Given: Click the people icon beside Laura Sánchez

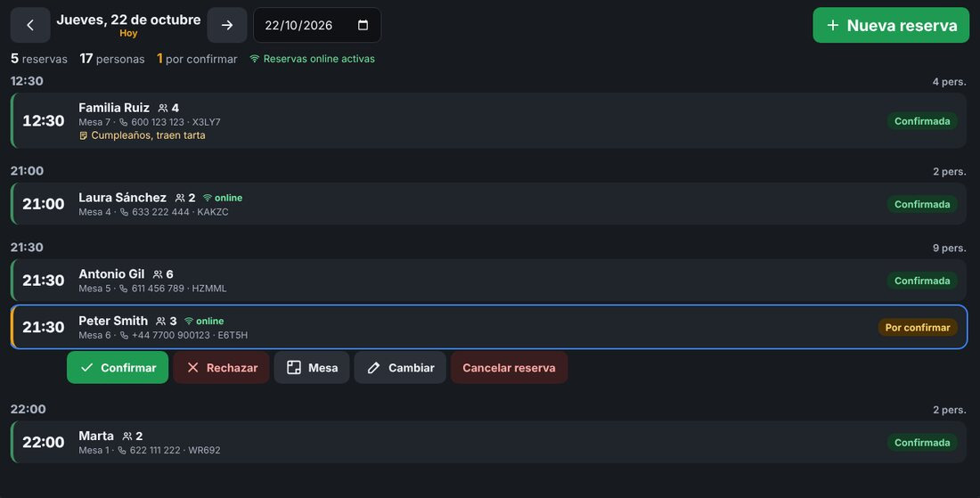Looking at the screenshot, I should (x=180, y=198).
